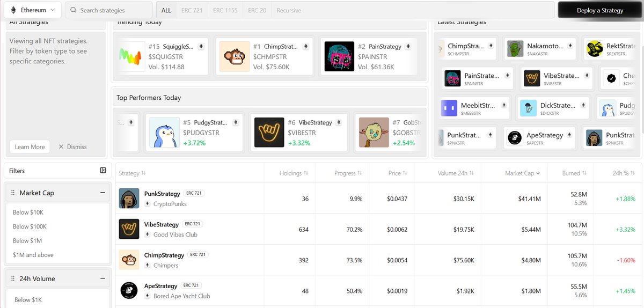The image size is (644, 308).
Task: Open the checkmark strategy icon in Latest Strategies
Action: tap(611, 78)
